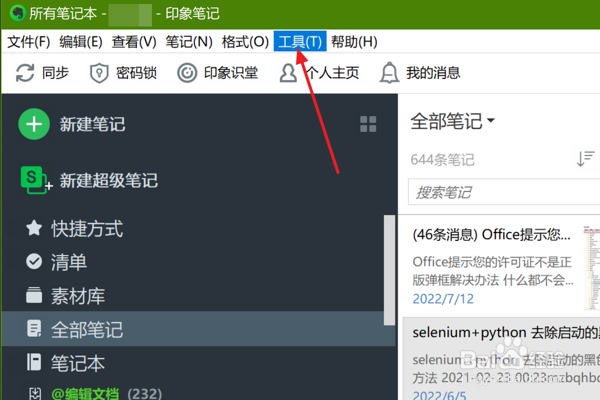600x400 pixels.
Task: Open the 编辑(E) menu
Action: pyautogui.click(x=81, y=41)
